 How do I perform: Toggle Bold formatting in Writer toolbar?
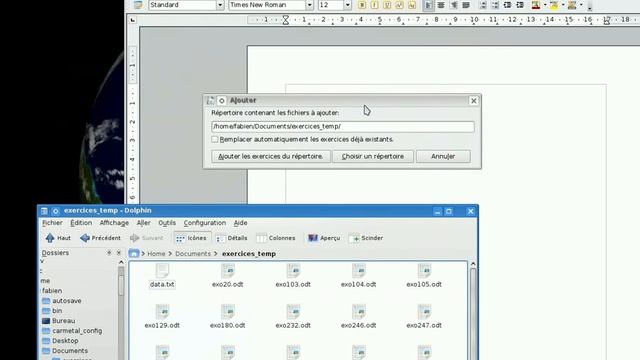[x=362, y=5]
